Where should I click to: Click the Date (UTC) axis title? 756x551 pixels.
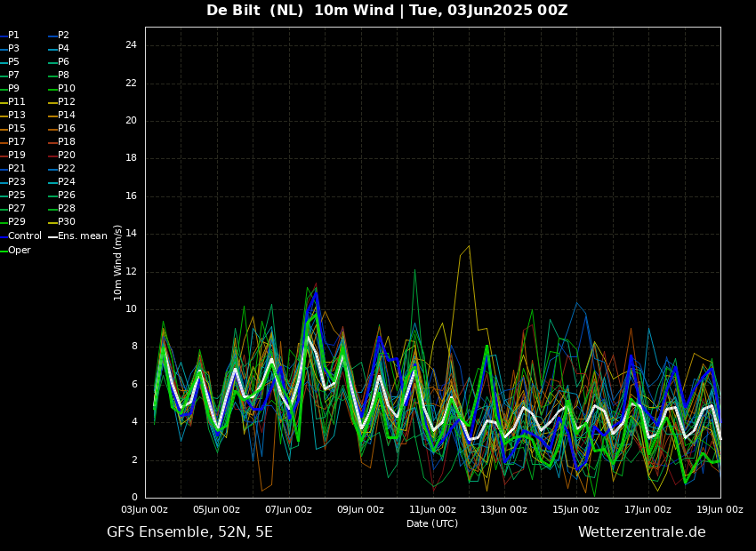click(x=432, y=523)
